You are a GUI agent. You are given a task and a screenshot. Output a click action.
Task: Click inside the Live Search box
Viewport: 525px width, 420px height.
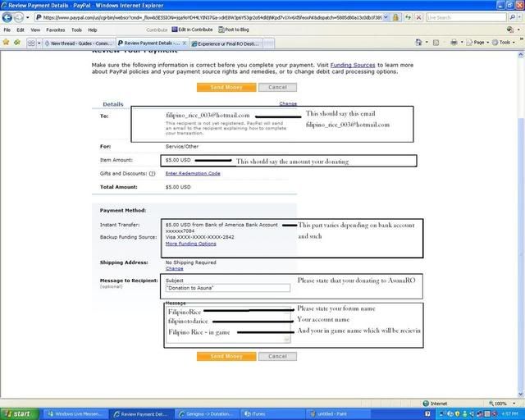pos(466,17)
